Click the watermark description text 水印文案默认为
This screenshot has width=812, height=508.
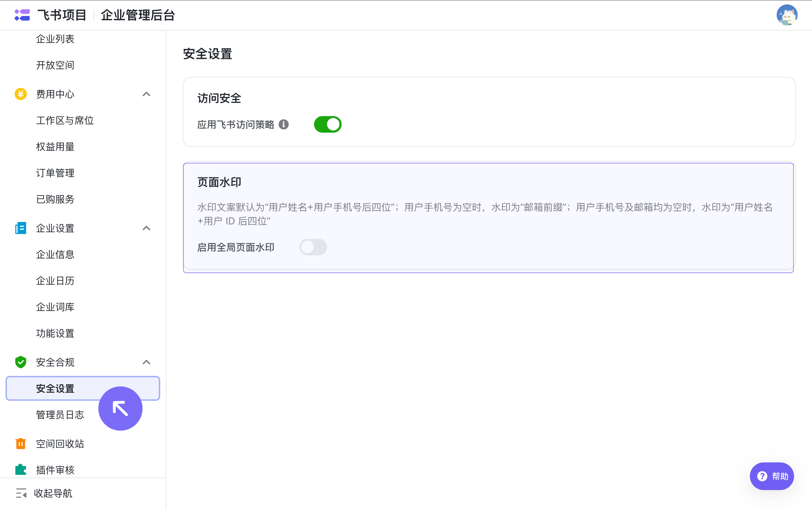click(x=485, y=214)
